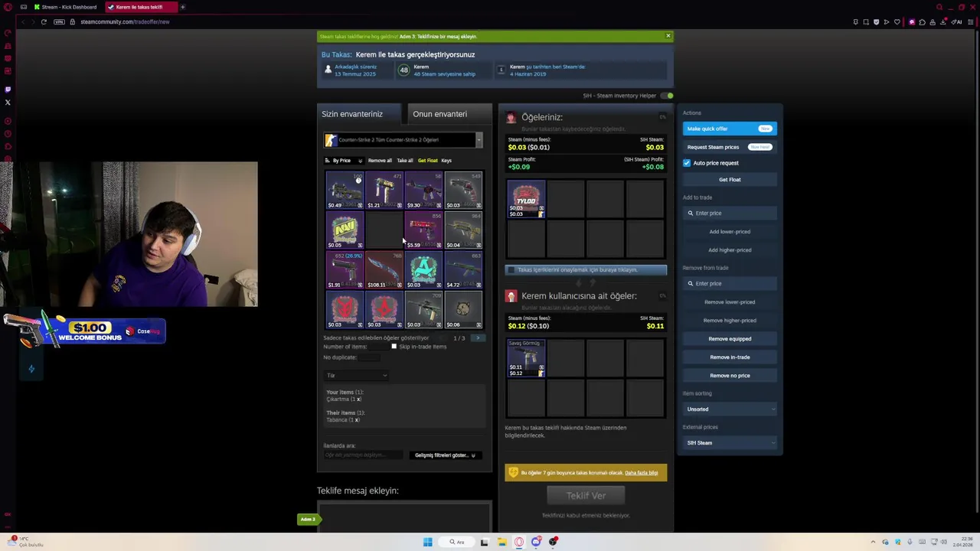Expand Gelişmiş filtreleri göster advanced filters
980x551 pixels.
(445, 455)
